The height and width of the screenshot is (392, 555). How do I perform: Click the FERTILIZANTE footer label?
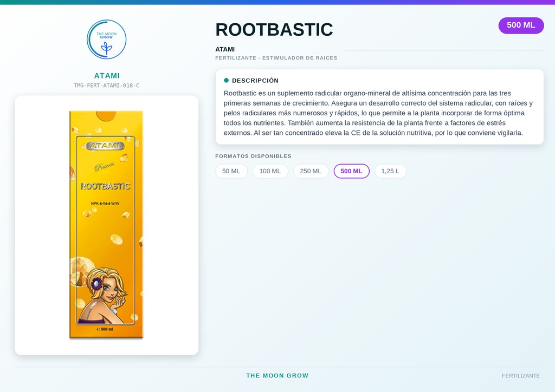click(x=521, y=376)
